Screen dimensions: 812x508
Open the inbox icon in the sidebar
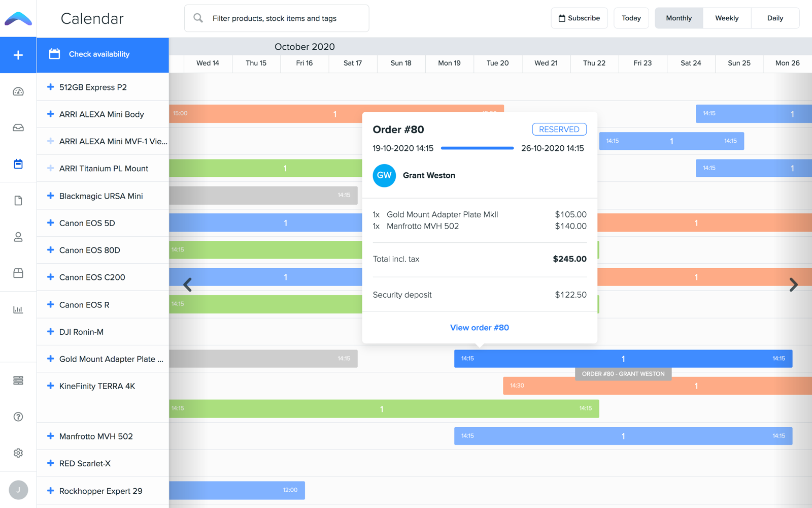[18, 128]
